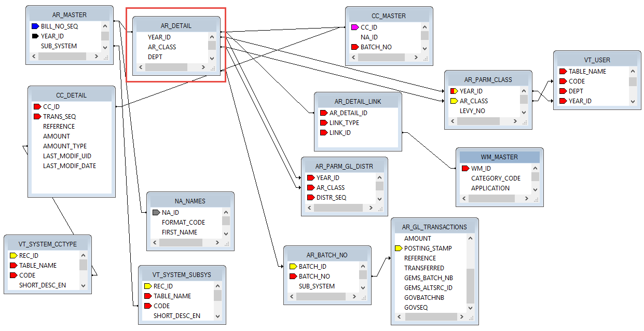644x331 pixels.
Task: Select the AMOUNT_TYPE column in CC_DETAIL
Action: tap(64, 146)
